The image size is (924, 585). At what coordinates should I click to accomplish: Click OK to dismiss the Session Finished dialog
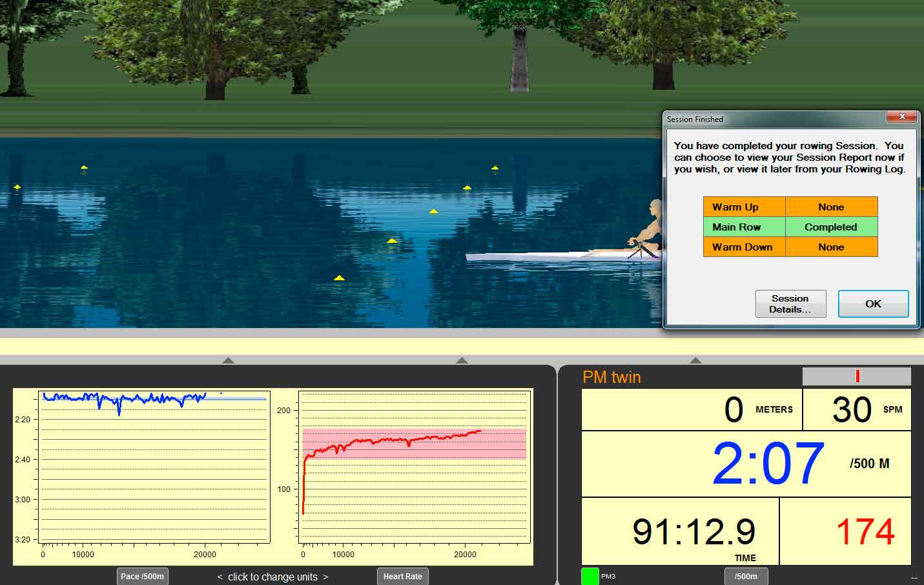[x=873, y=303]
